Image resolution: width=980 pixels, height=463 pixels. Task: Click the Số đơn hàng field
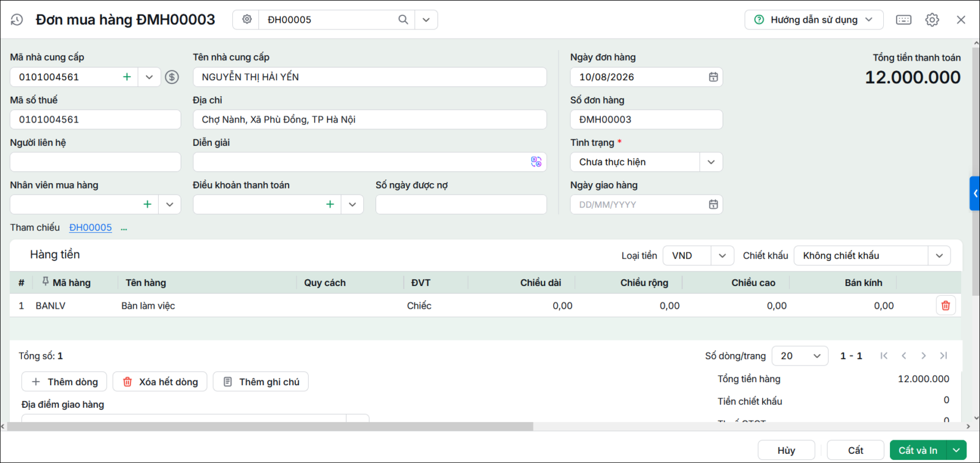click(x=646, y=119)
